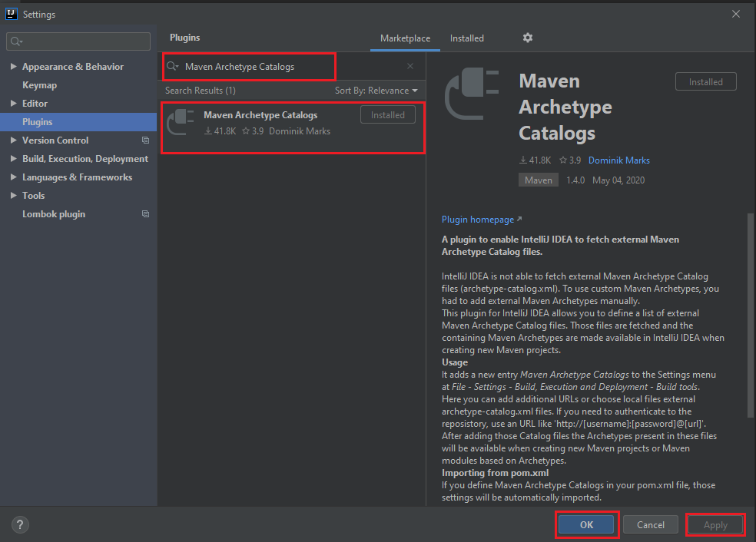Click the Importing from pom.xml heading
756x542 pixels.
pos(495,473)
